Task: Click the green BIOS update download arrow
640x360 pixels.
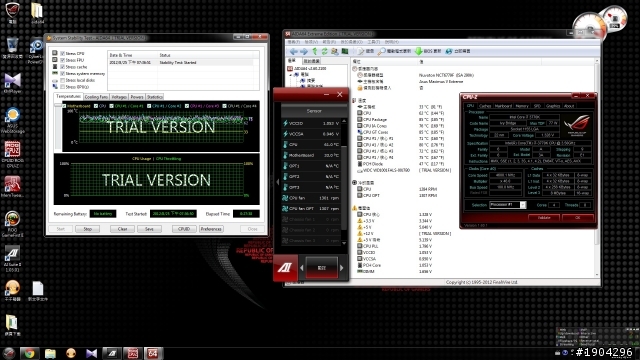Action: (418, 51)
